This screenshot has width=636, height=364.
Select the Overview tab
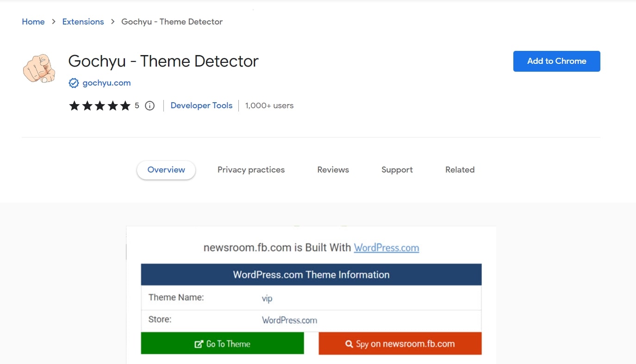(x=166, y=170)
